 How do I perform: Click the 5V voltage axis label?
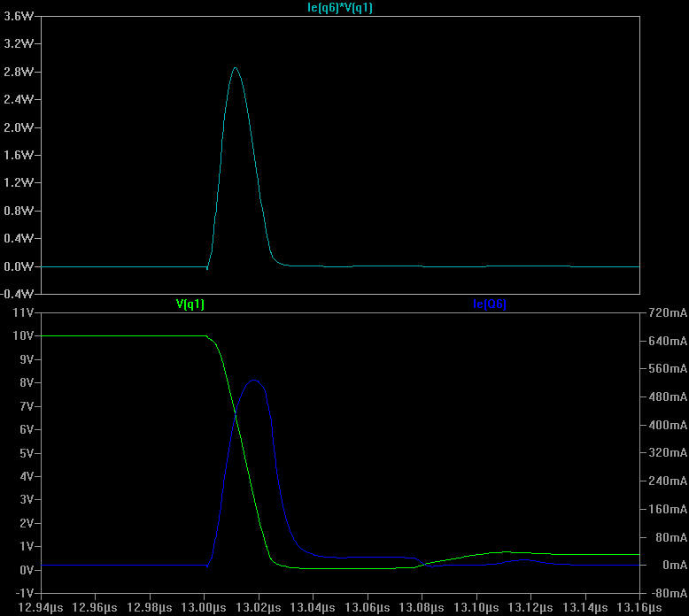tap(27, 452)
